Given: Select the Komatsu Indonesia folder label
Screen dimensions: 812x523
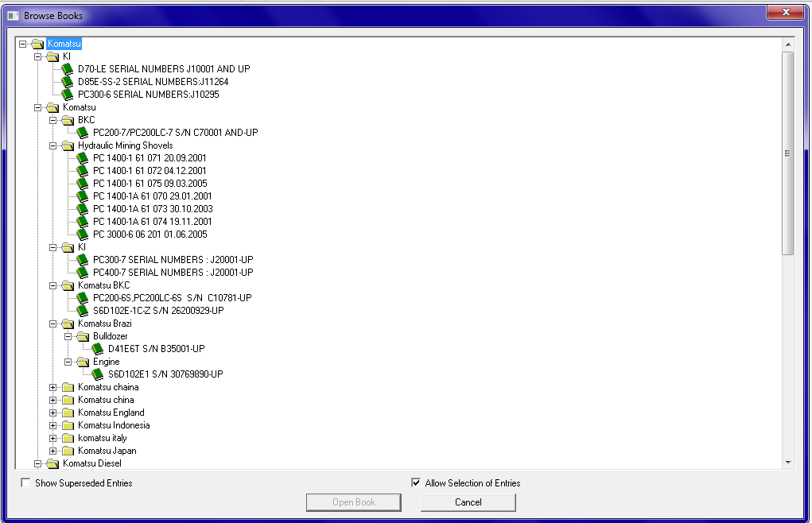Looking at the screenshot, I should 114,425.
